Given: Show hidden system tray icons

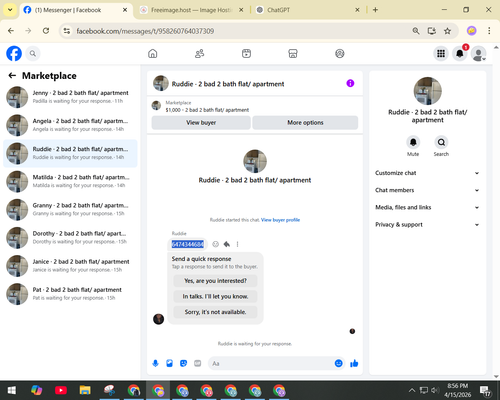Looking at the screenshot, I should pyautogui.click(x=412, y=390).
